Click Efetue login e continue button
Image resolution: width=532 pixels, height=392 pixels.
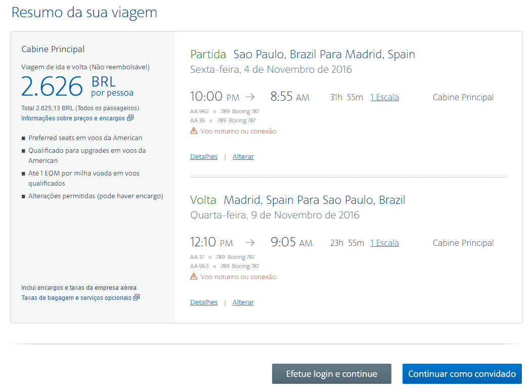point(331,374)
